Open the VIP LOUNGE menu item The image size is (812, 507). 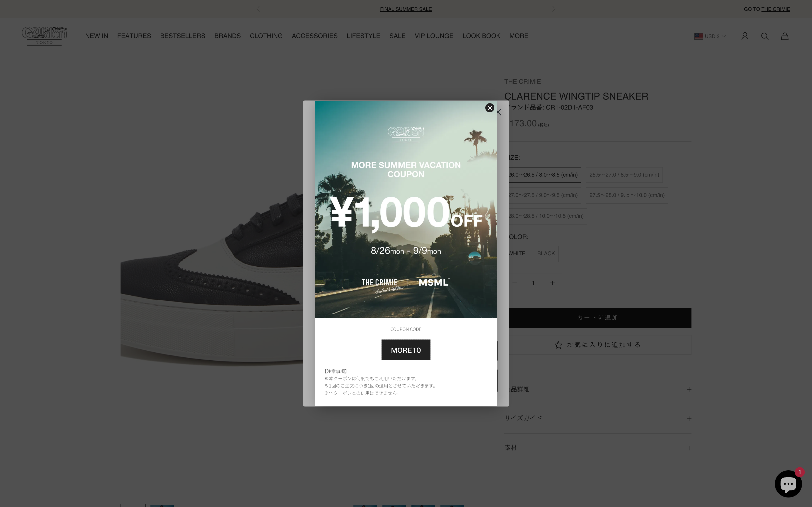point(434,36)
